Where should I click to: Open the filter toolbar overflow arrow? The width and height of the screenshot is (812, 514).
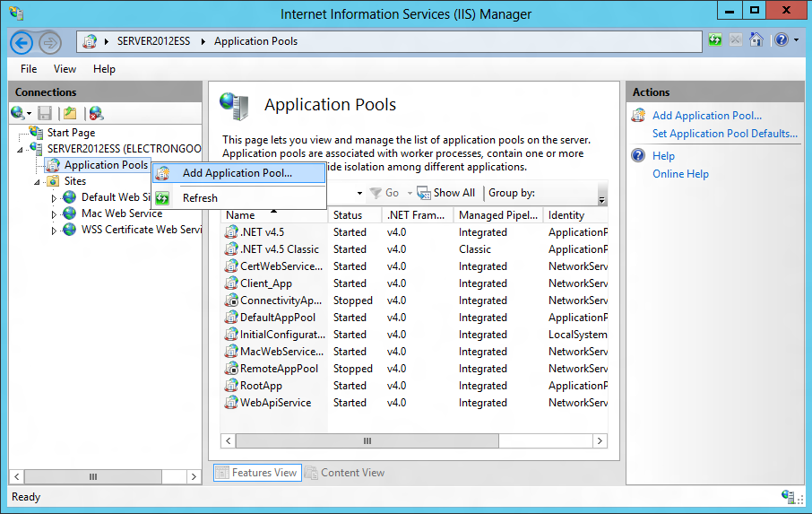point(601,199)
